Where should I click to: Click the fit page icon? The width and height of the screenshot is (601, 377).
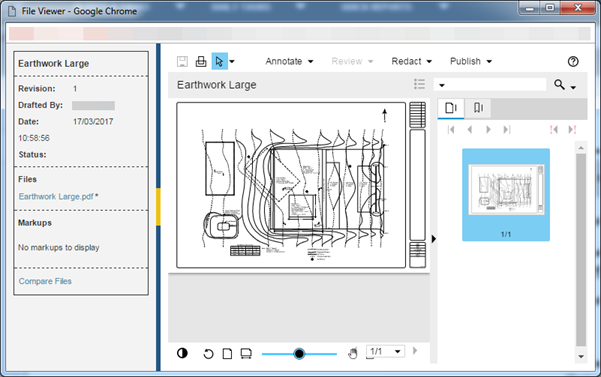tap(227, 354)
